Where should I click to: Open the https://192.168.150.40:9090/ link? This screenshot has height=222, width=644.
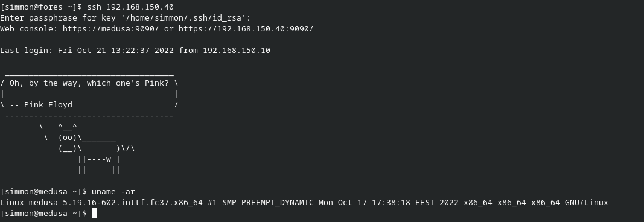pos(246,29)
